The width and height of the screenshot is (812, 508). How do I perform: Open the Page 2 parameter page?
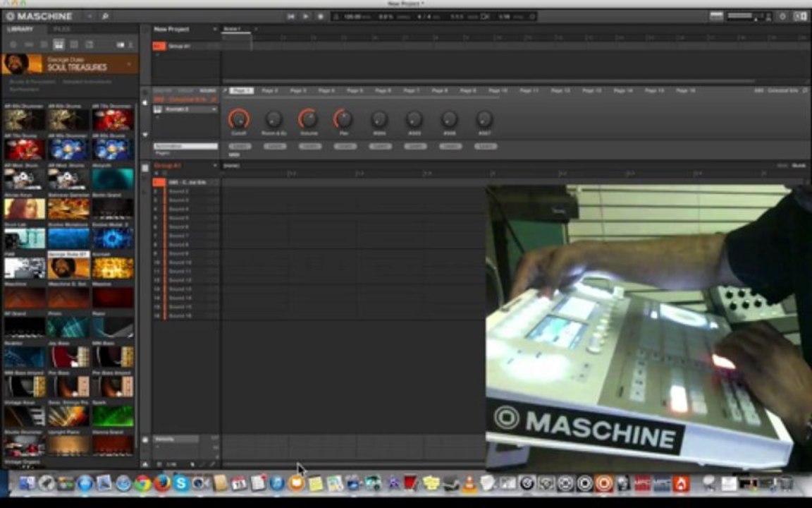269,91
